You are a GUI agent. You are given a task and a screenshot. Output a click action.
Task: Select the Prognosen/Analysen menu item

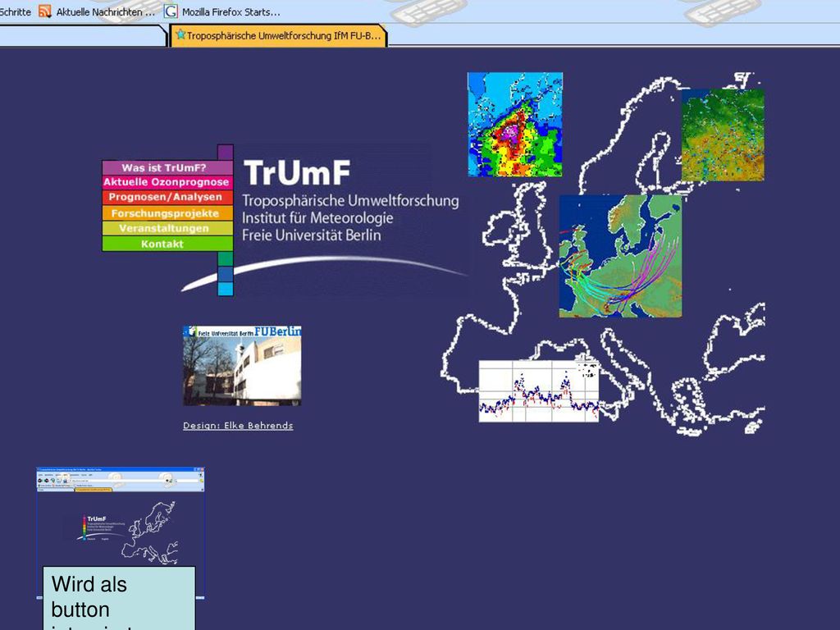click(167, 197)
